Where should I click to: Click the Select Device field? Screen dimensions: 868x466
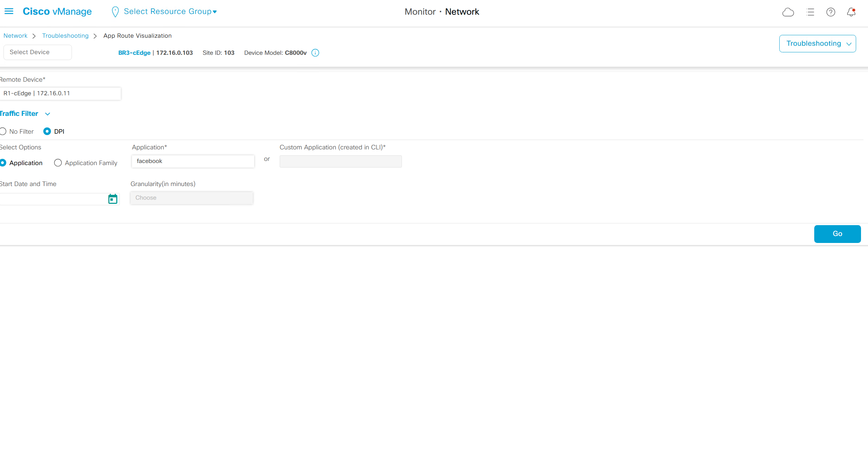tap(37, 52)
